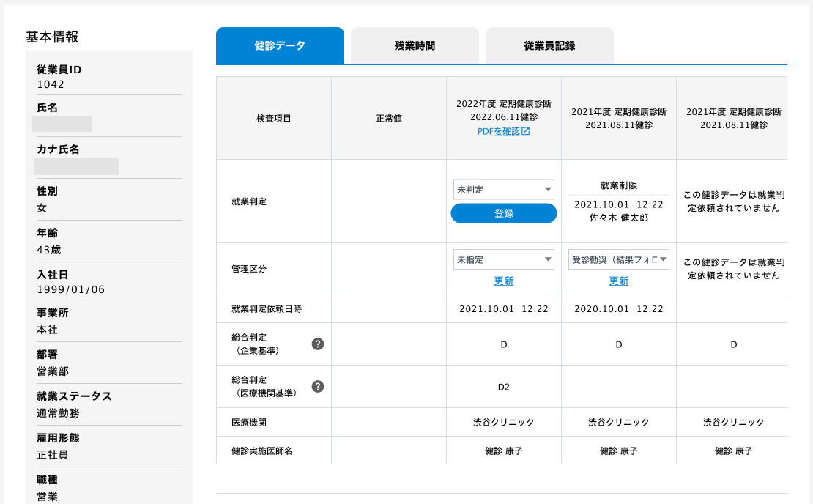The height and width of the screenshot is (504, 813).
Task: Open the 受診勧奨（結果フォロー）dropdown
Action: click(619, 259)
